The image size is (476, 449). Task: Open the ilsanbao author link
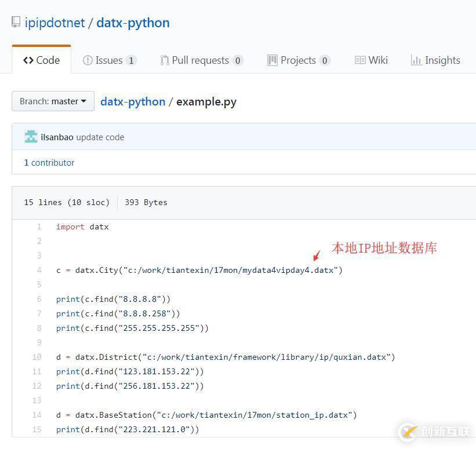[x=57, y=137]
